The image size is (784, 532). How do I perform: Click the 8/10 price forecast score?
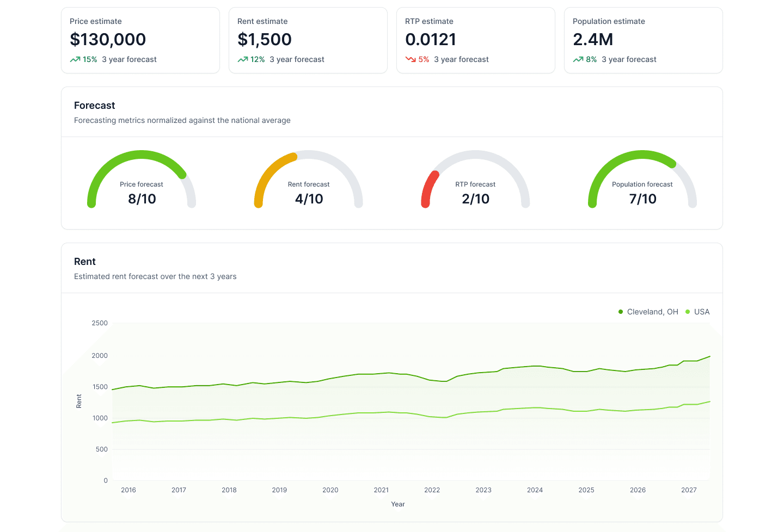(x=142, y=199)
